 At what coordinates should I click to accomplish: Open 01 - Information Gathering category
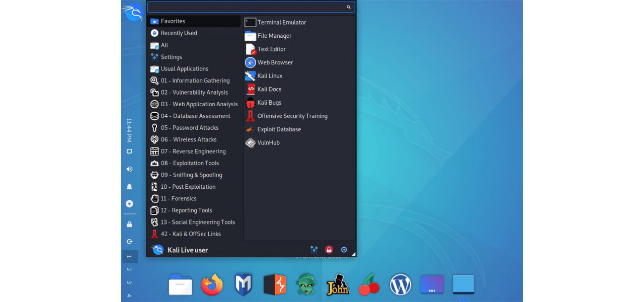pos(194,81)
